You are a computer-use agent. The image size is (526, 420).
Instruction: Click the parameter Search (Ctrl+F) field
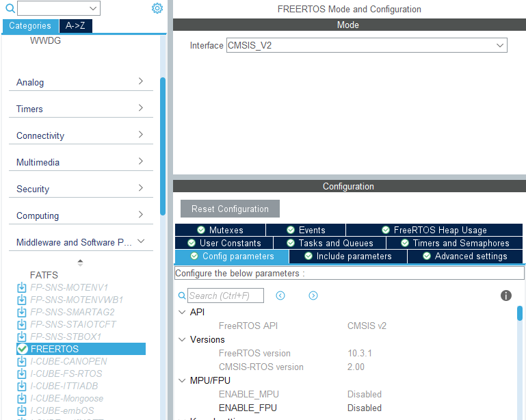click(226, 296)
